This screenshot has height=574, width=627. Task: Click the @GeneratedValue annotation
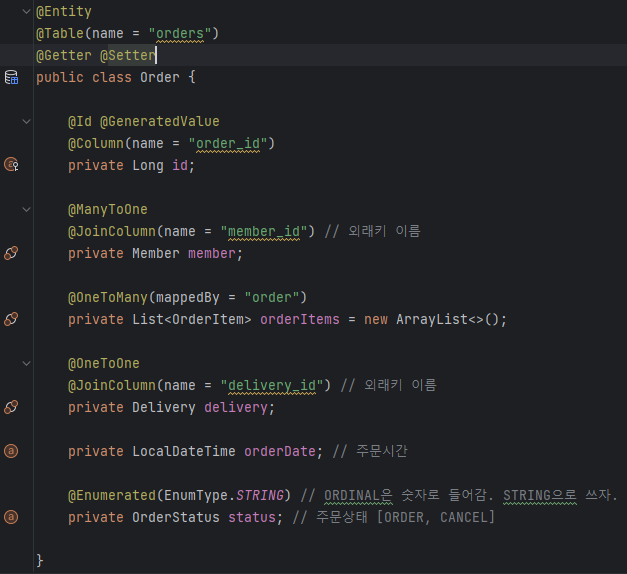[160, 121]
